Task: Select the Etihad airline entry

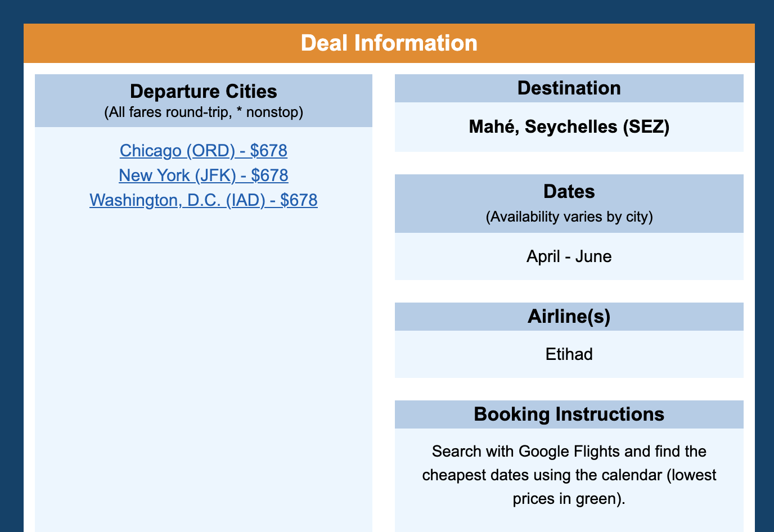Action: tap(569, 354)
